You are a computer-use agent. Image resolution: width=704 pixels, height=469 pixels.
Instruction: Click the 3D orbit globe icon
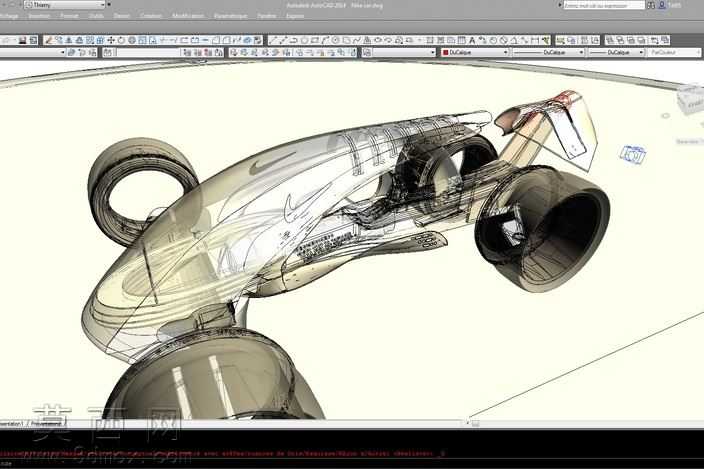[x=132, y=40]
